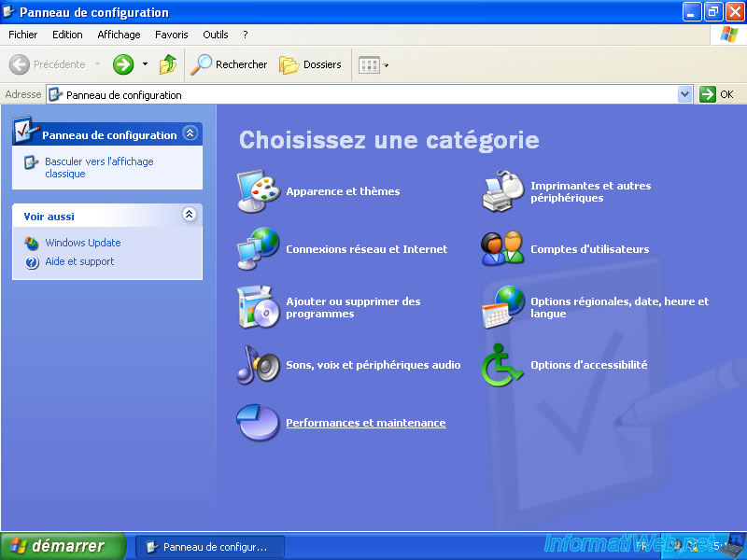This screenshot has height=560, width=747.
Task: Click Options d'accessibilité text link
Action: pos(589,365)
